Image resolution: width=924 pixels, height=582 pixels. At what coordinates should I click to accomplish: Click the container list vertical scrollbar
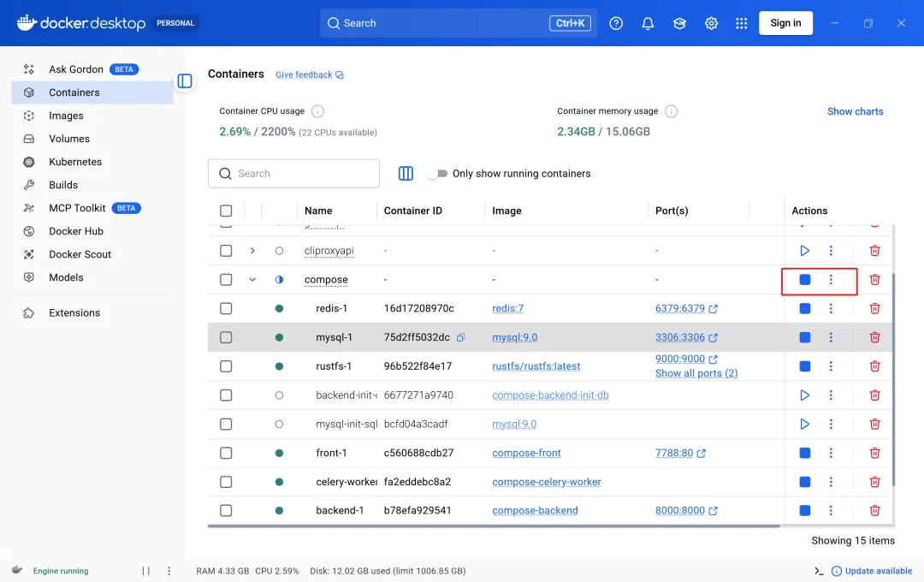pos(893,380)
